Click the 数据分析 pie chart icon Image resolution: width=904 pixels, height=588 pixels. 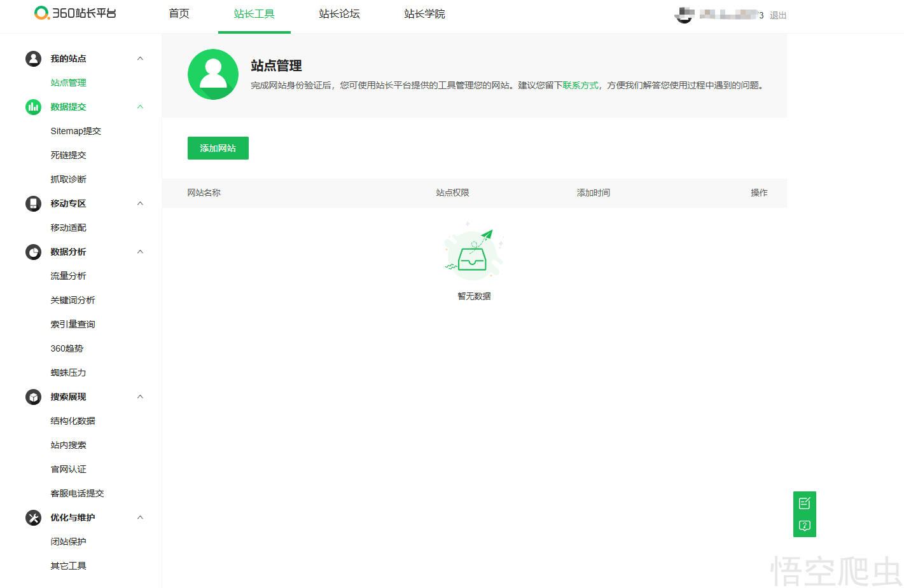pos(33,252)
